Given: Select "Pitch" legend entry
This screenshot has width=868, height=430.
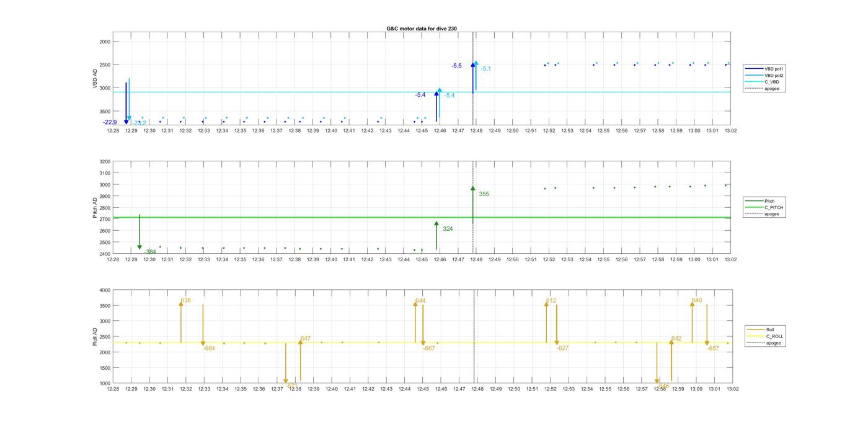Looking at the screenshot, I should (x=771, y=201).
